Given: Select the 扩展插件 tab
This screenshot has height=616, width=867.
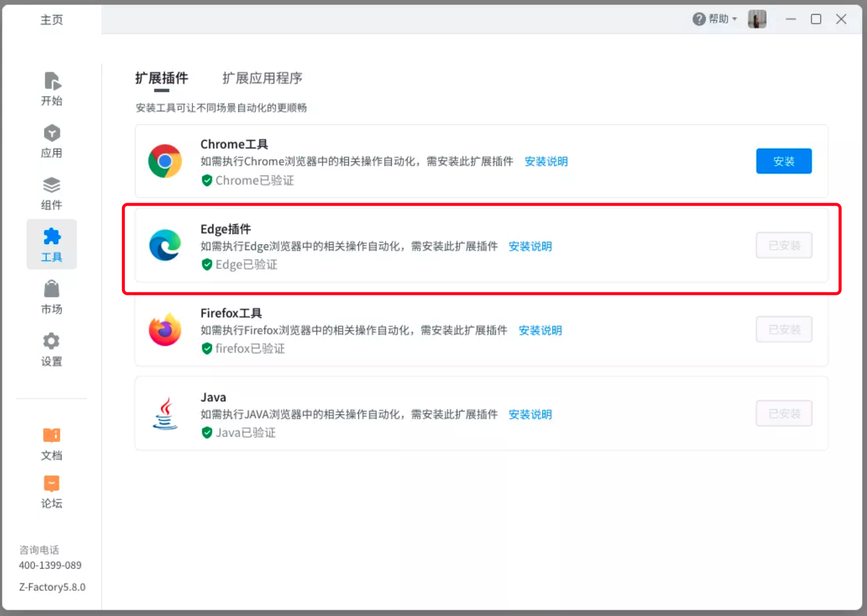Looking at the screenshot, I should point(161,78).
